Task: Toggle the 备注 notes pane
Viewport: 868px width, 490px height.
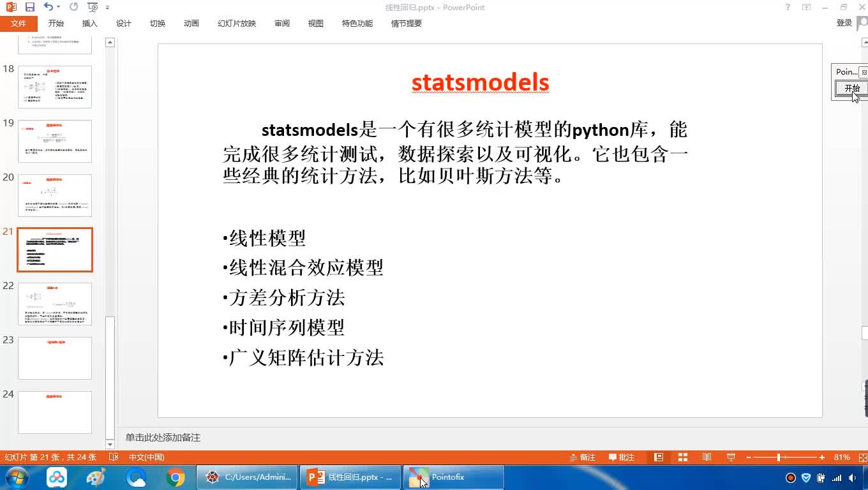Action: (x=582, y=457)
